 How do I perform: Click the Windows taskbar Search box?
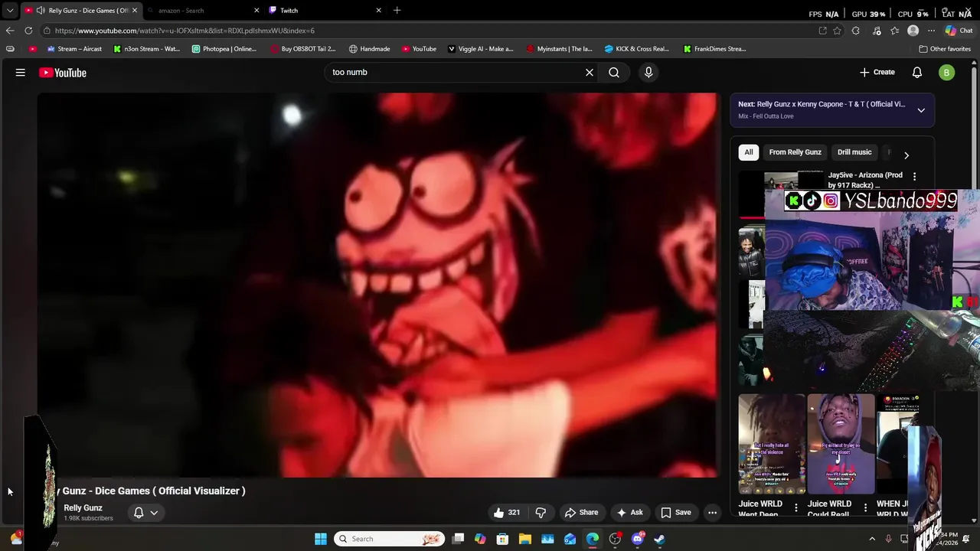(390, 539)
